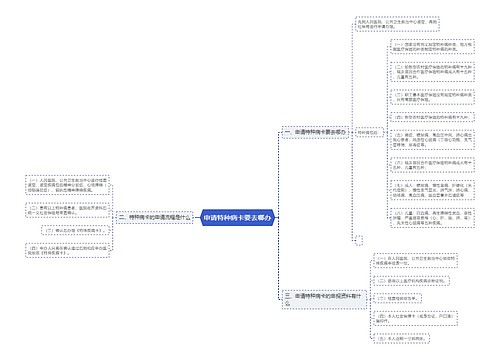Select disease node (二) listing 十九种 and 儿童有五种
Screen dimensions: 500x360
(432, 72)
